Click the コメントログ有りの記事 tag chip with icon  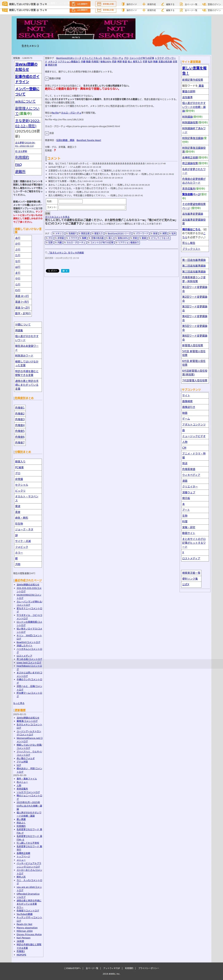pos(100,243)
